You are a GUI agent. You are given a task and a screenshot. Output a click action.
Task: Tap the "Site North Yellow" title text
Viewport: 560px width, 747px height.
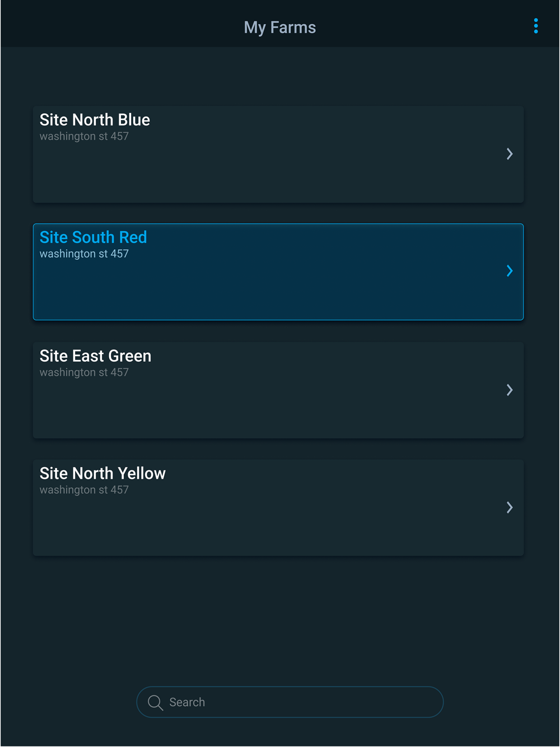[x=102, y=474]
